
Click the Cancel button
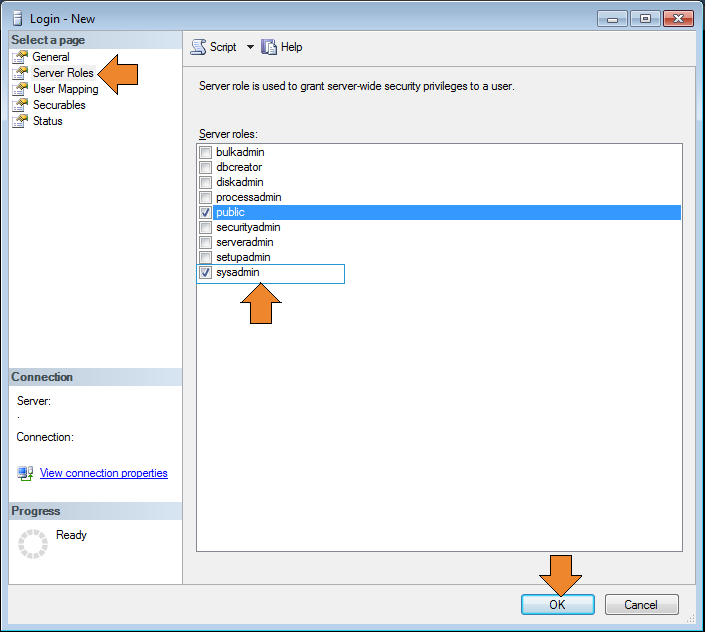[641, 605]
